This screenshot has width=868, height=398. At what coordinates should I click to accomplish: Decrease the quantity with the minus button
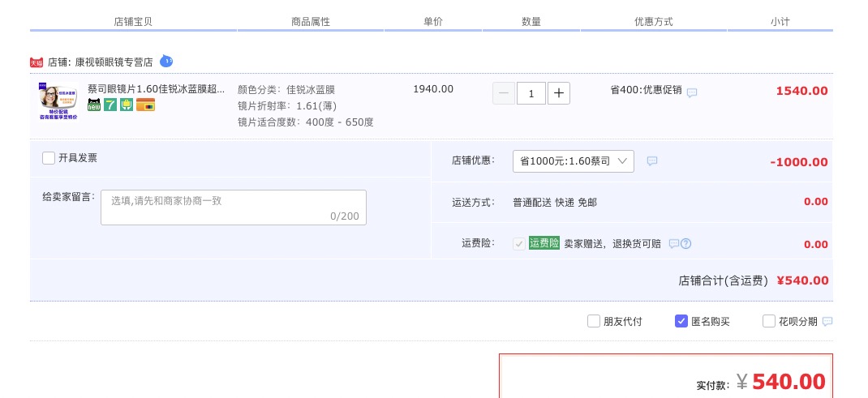click(x=504, y=93)
